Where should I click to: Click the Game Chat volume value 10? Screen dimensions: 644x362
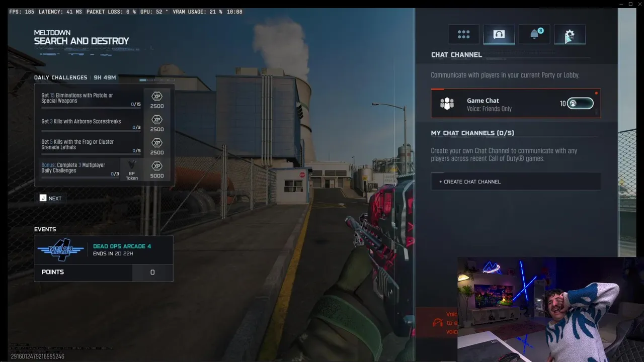pos(562,104)
